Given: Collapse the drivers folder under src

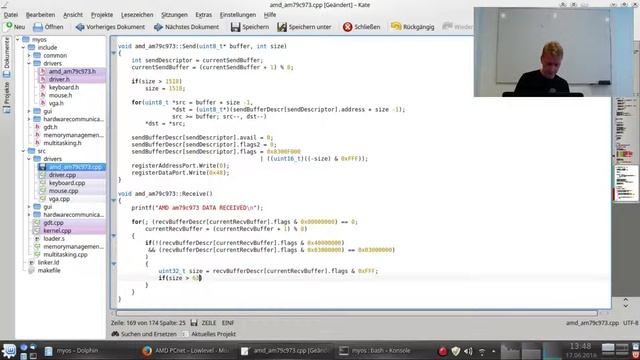Looking at the screenshot, I should click(29, 159).
